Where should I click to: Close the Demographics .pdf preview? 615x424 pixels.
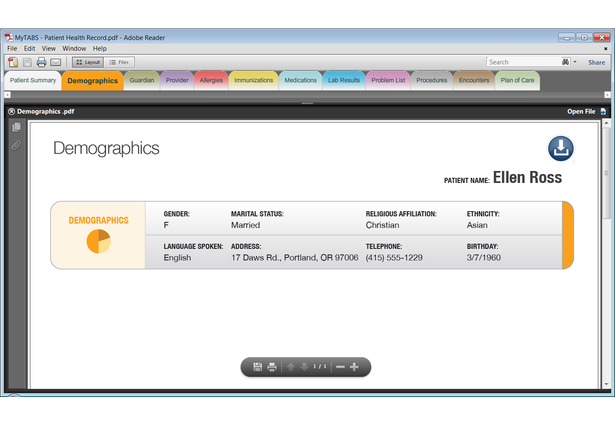[11, 111]
